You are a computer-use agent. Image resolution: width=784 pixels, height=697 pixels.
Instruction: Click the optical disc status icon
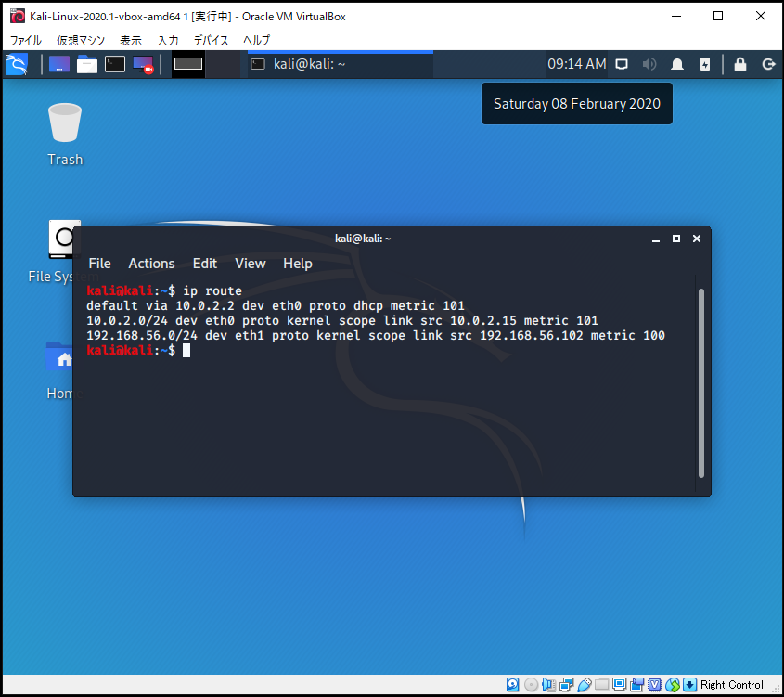(x=531, y=685)
